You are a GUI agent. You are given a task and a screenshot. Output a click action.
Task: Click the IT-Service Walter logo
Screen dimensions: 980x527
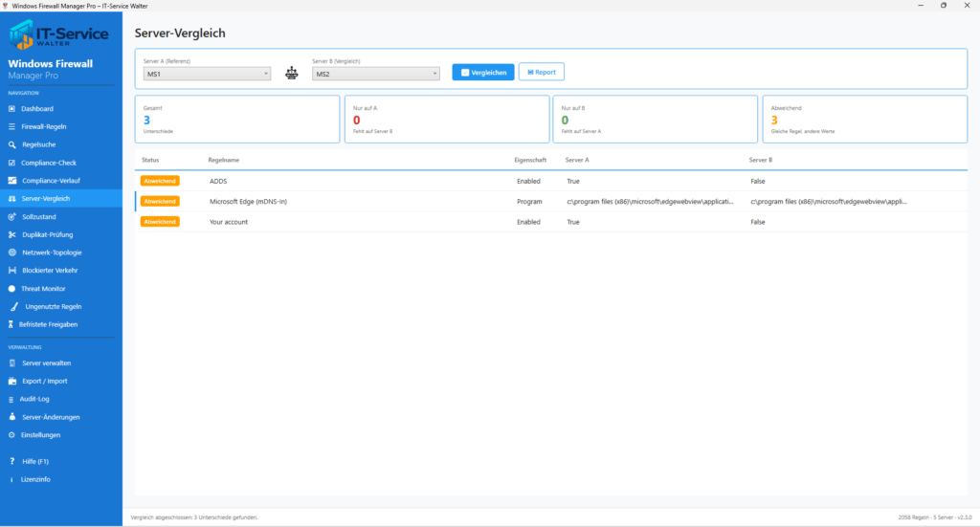coord(58,34)
